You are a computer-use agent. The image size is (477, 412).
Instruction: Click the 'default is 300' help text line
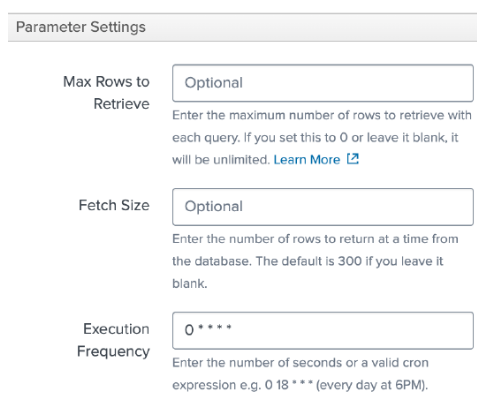(x=307, y=261)
